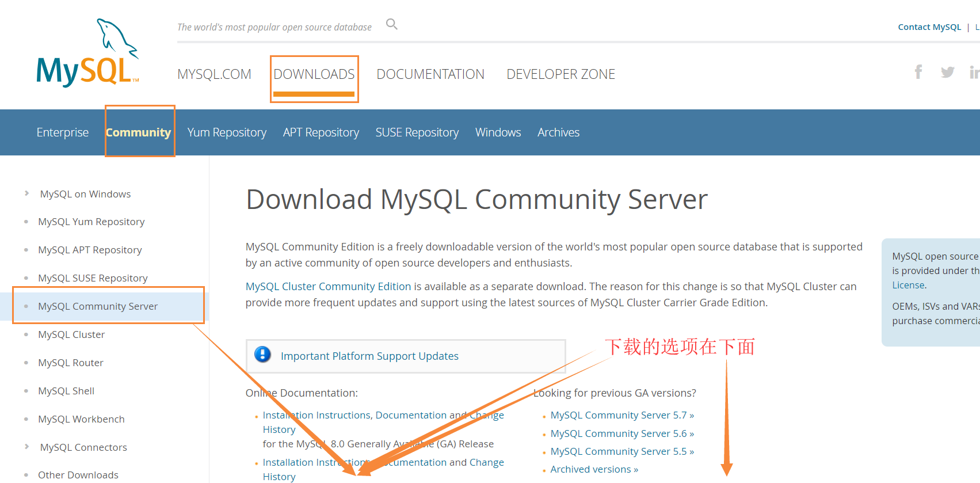Viewport: 980px width, 483px height.
Task: Open License link in side box
Action: tap(909, 285)
